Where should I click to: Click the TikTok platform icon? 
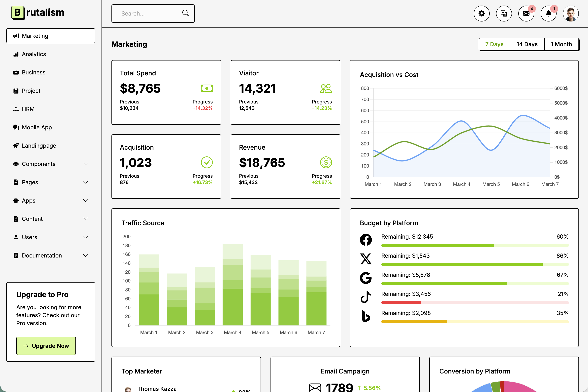coord(366,297)
